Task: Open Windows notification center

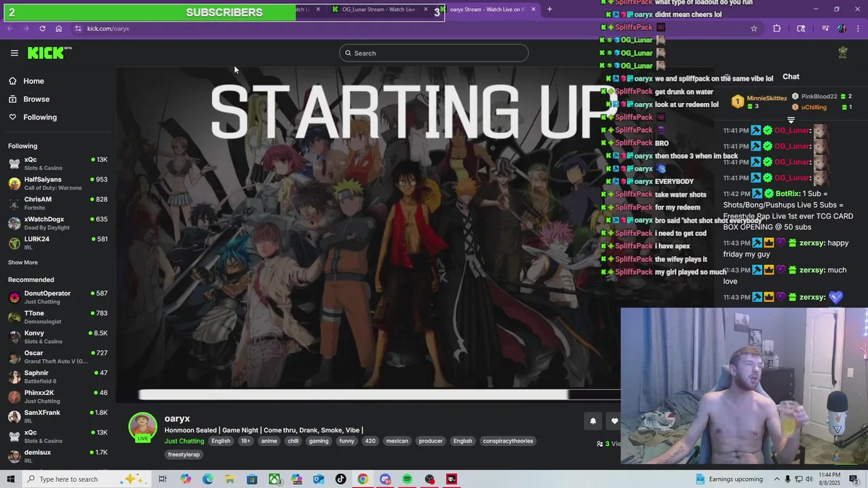Action: point(854,479)
